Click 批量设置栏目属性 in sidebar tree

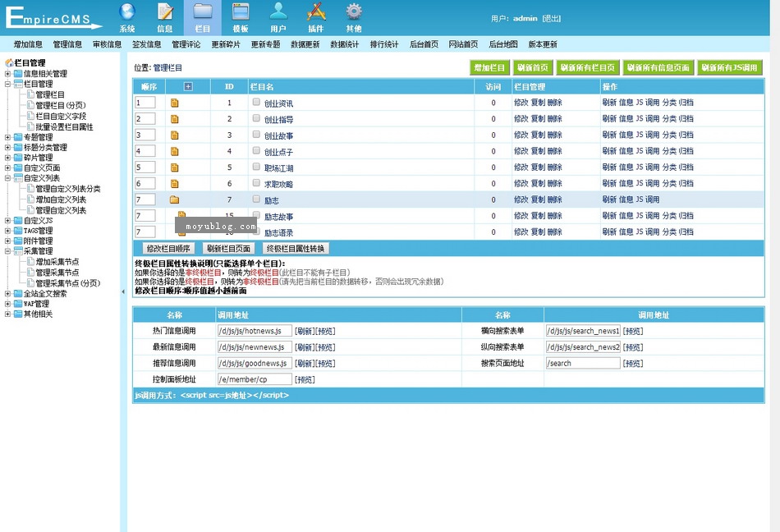coord(64,127)
